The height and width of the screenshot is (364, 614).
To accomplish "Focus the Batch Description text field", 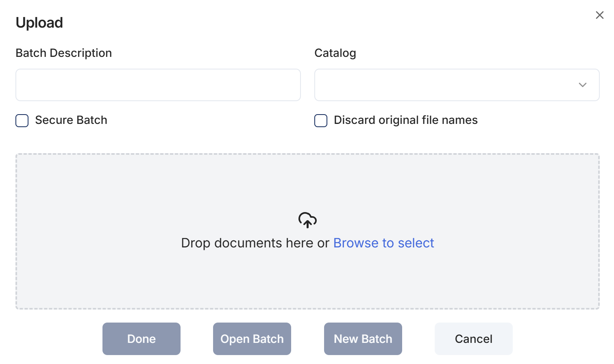I will [x=158, y=85].
